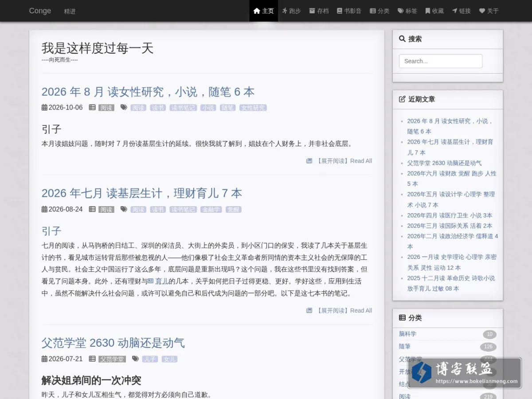This screenshot has width=532, height=399.
Task: Open post 父范学堂 2630 动脑还是动气
Action: [113, 343]
